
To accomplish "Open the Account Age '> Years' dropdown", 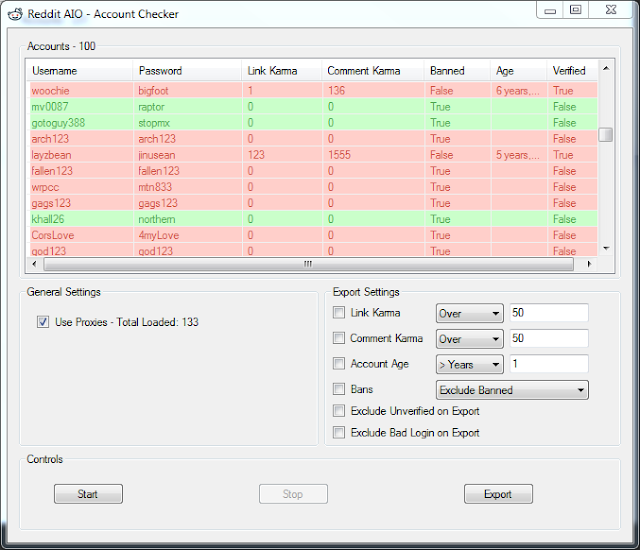I will click(469, 364).
